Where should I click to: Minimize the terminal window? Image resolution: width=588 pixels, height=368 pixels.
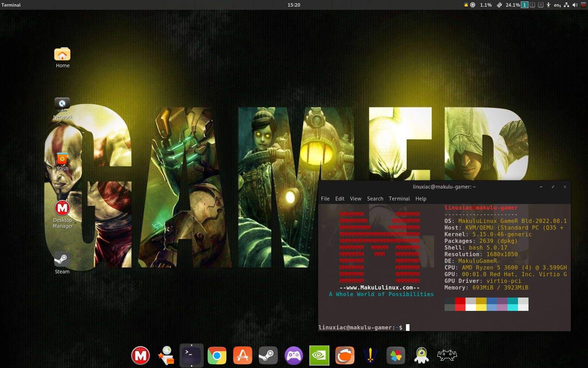pyautogui.click(x=541, y=187)
